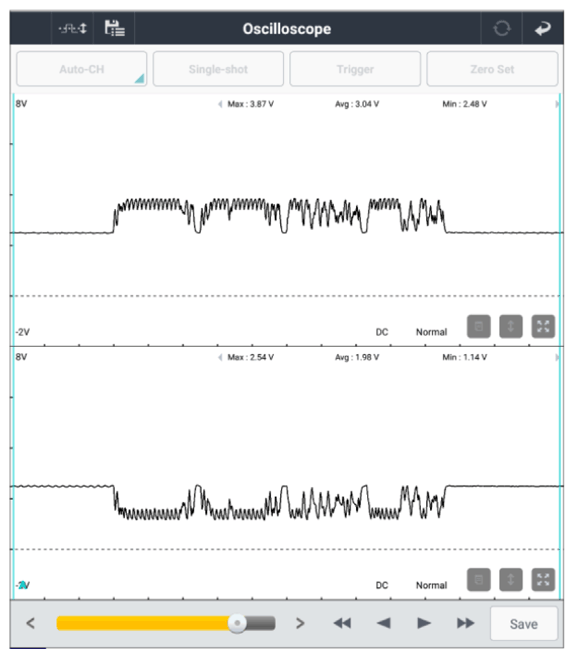Toggle Normal mode on upper channel
The width and height of the screenshot is (574, 658).
click(431, 332)
